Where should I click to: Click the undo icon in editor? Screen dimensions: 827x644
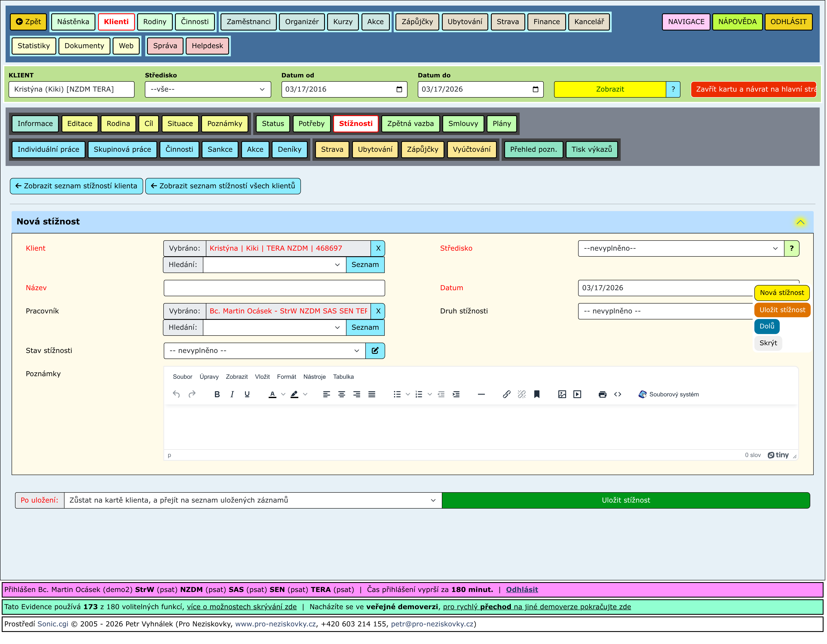tap(176, 394)
